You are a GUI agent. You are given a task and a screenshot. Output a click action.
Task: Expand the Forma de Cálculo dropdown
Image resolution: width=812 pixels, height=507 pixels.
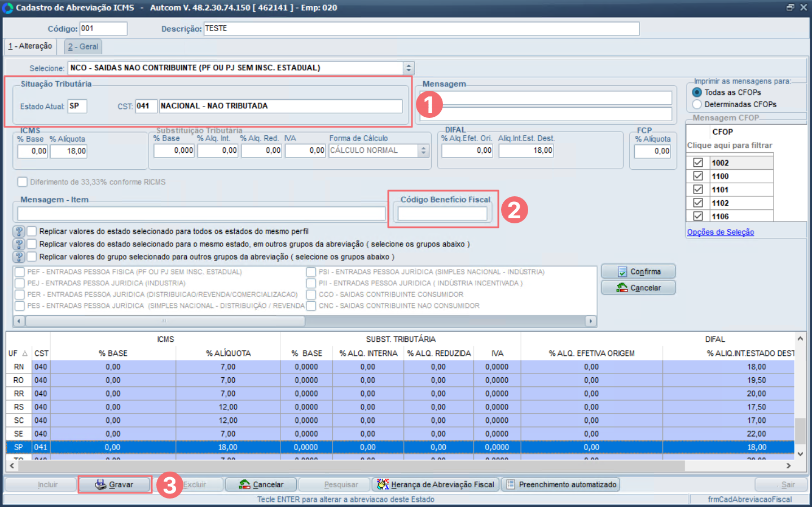[423, 151]
